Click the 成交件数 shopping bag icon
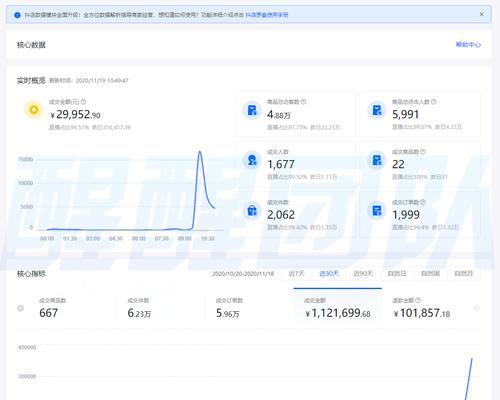Viewport: 500px width, 400px height. [x=252, y=211]
